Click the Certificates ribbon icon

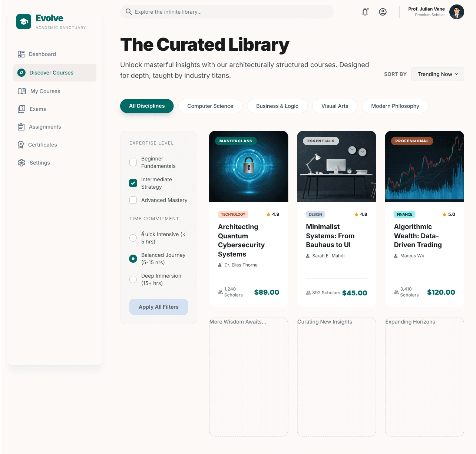[21, 145]
